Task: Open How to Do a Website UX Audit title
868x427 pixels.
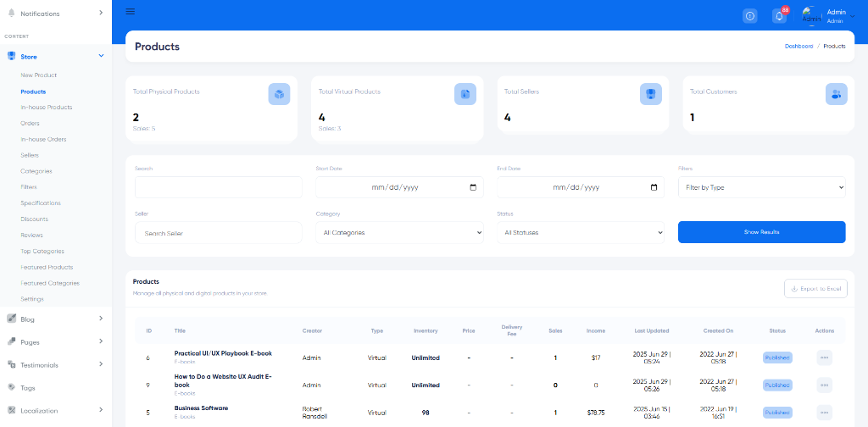Action: (x=223, y=380)
